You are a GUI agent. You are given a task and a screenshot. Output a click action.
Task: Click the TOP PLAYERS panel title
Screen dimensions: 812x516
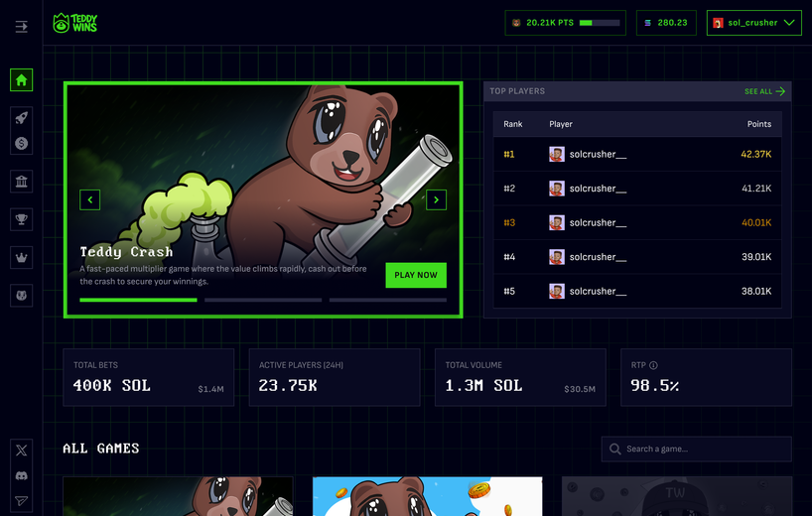click(x=517, y=91)
